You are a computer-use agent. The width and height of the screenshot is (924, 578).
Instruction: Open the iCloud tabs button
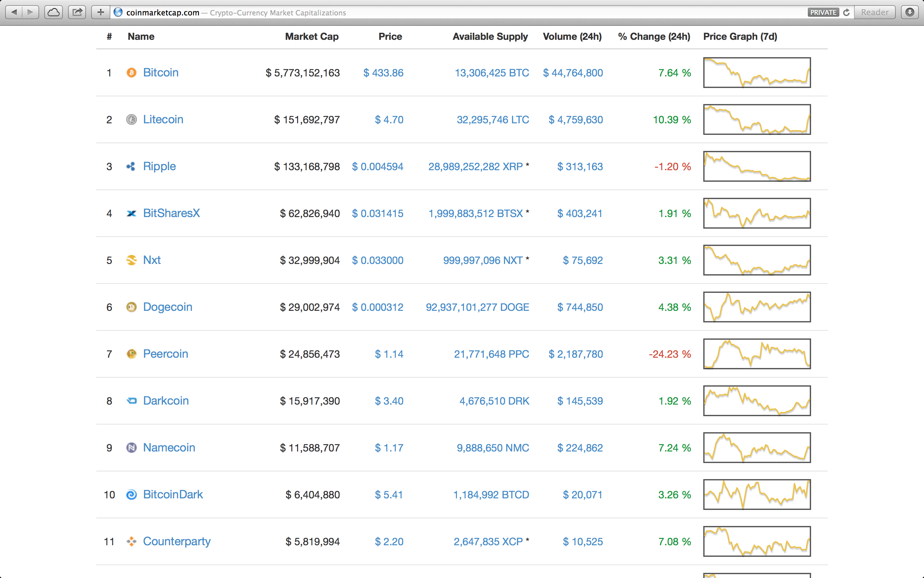[x=54, y=12]
